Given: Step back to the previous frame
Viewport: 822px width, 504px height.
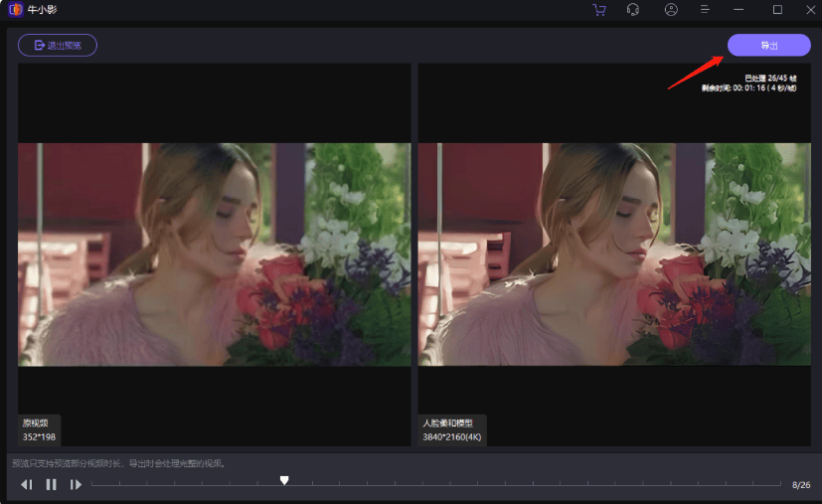Looking at the screenshot, I should (27, 484).
